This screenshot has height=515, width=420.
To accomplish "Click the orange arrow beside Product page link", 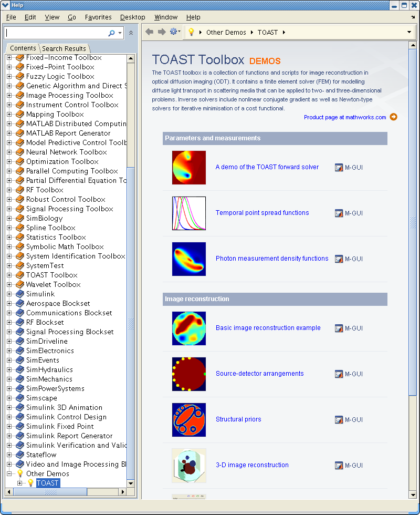I will tap(393, 117).
